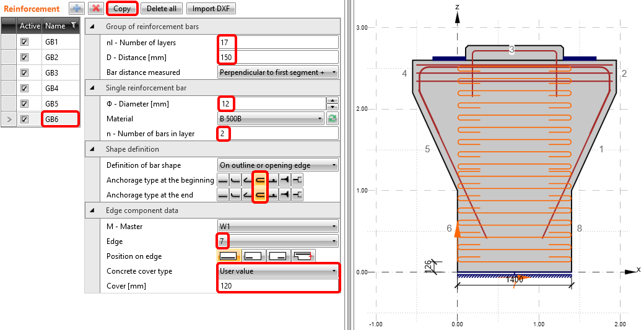
Task: Click the blue plus add reinforcement icon
Action: tap(76, 8)
